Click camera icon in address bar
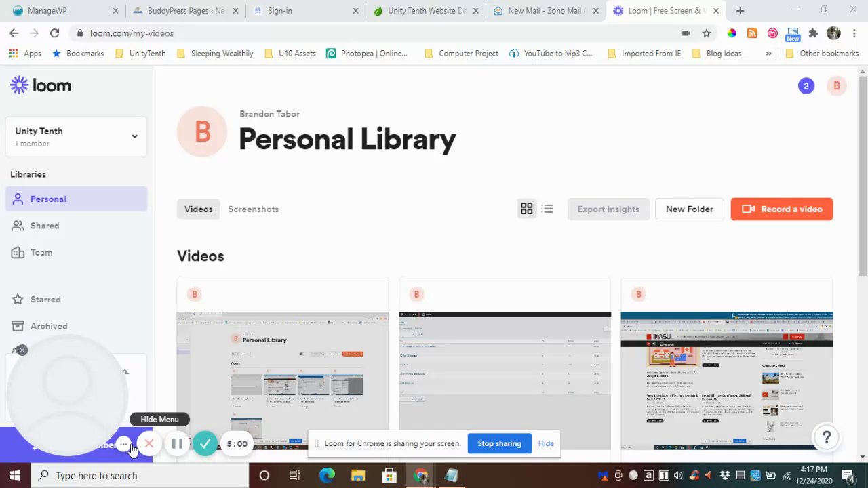 click(x=686, y=33)
